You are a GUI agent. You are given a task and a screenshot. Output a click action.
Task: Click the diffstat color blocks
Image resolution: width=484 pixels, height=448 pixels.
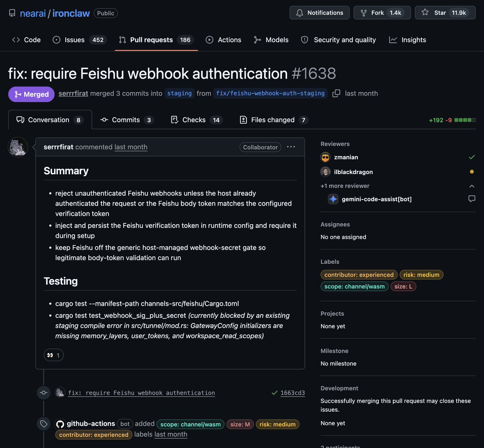coord(465,120)
